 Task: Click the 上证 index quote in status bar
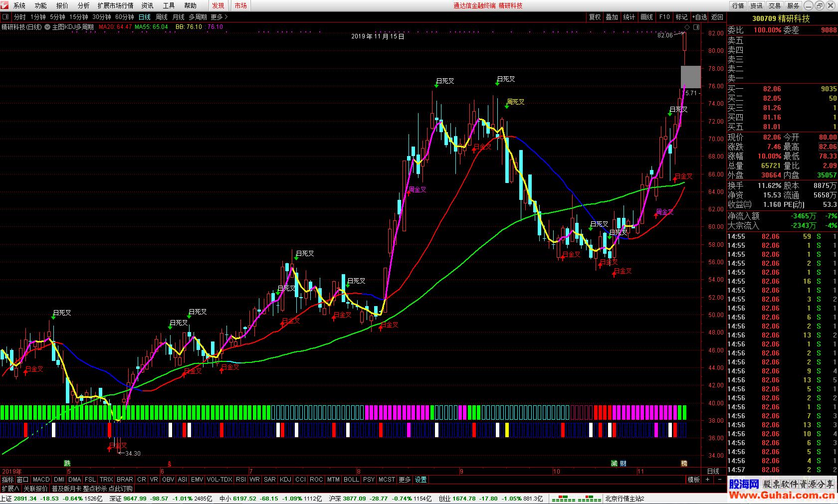point(51,499)
